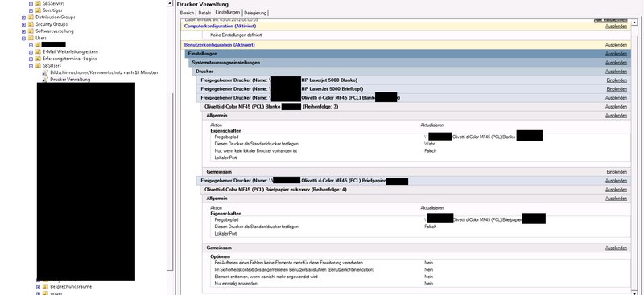The width and height of the screenshot is (644, 295).
Task: Click the SBSServers folder icon
Action: coord(37,3)
